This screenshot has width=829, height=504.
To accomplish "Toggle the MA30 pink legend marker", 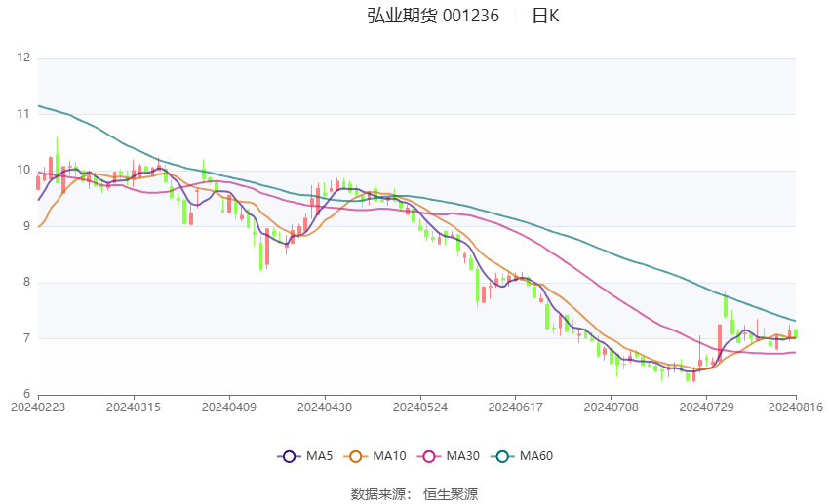I will [x=426, y=456].
